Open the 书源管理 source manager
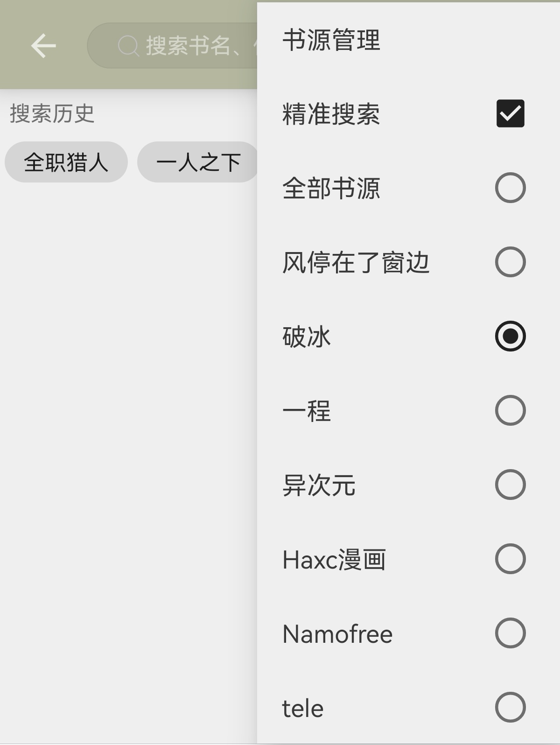The height and width of the screenshot is (745, 560). tap(331, 41)
